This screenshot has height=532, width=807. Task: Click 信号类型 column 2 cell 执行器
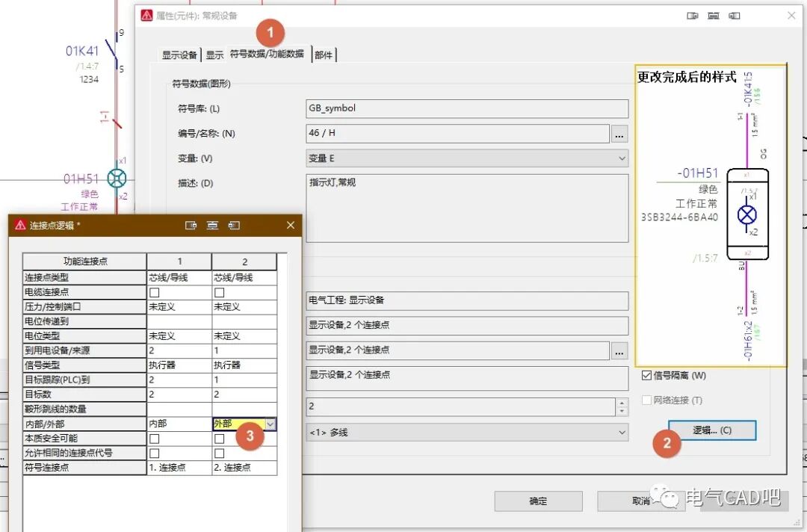[x=244, y=365]
